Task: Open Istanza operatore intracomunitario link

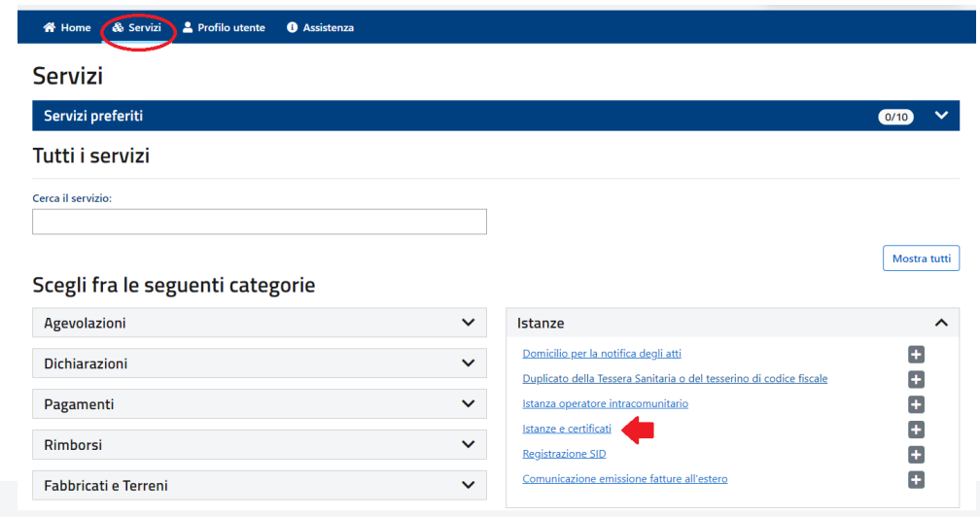Action: coord(605,403)
